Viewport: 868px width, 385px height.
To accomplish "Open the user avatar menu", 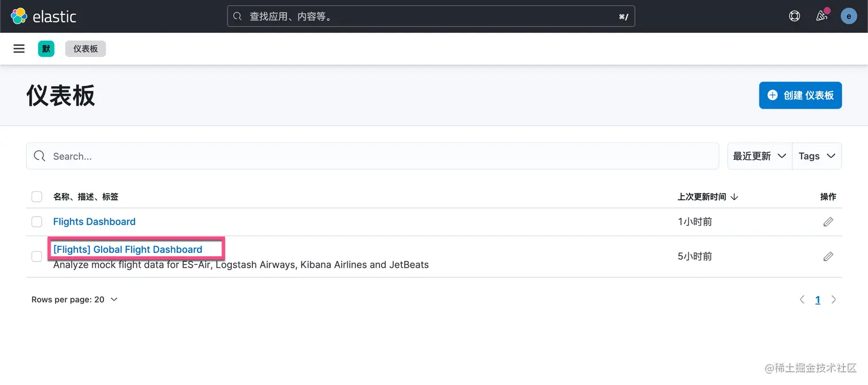I will point(849,16).
